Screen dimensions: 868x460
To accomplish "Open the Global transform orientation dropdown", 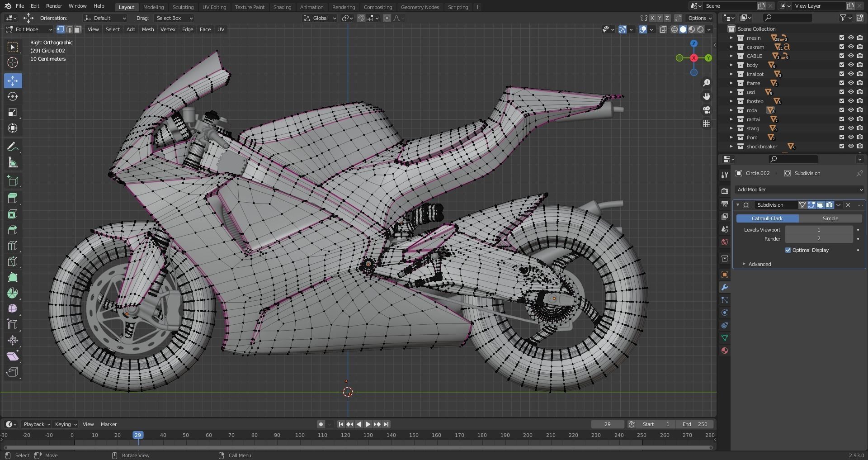I will [x=320, y=18].
